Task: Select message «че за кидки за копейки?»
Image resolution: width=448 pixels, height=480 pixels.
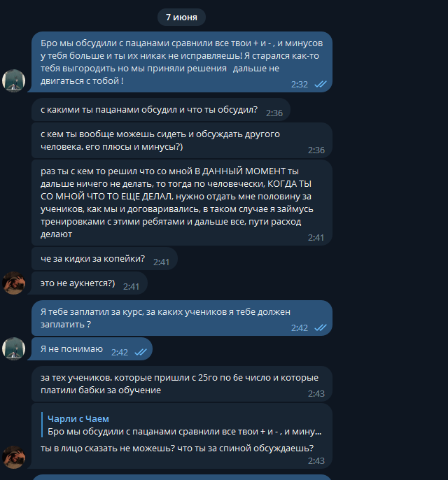Action: 104,259
